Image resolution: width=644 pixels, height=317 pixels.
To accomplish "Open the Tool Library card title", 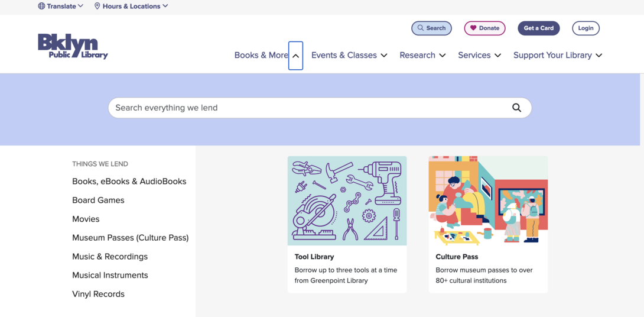I will point(314,257).
